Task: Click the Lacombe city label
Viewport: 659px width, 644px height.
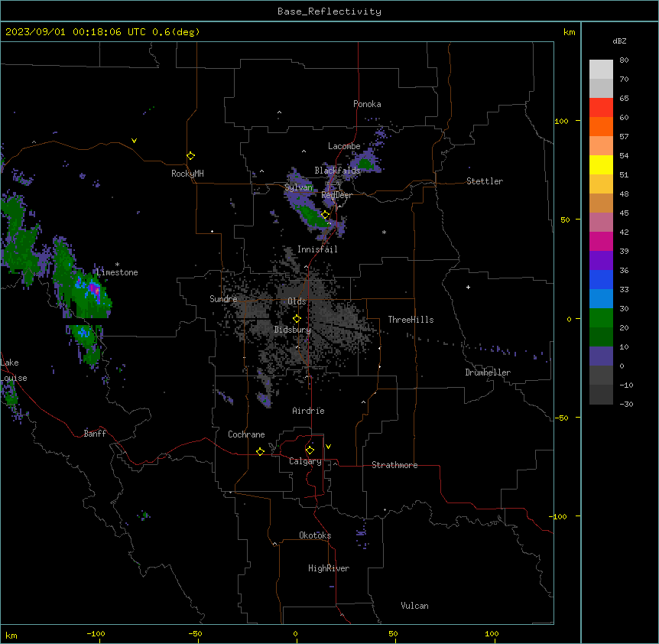Action: (x=344, y=146)
